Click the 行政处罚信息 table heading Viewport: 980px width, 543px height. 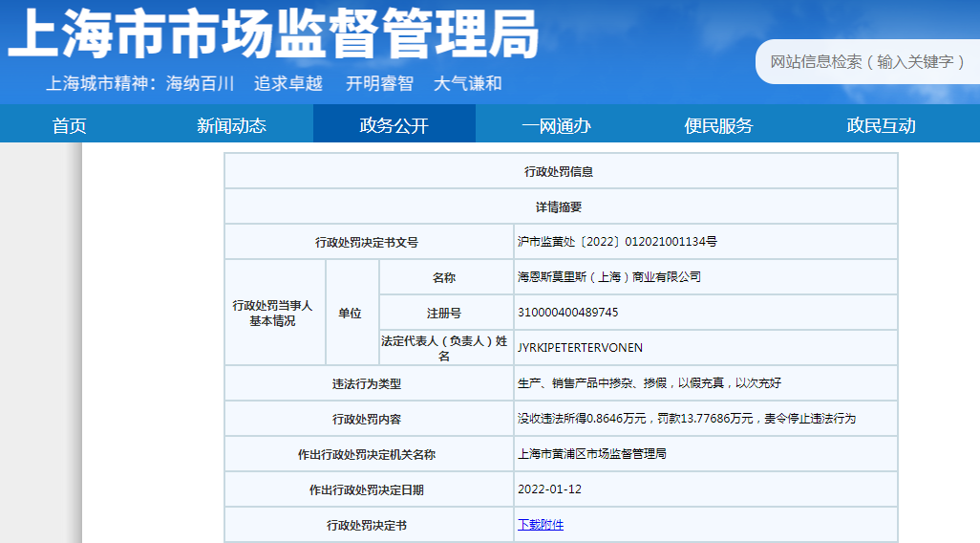click(560, 172)
